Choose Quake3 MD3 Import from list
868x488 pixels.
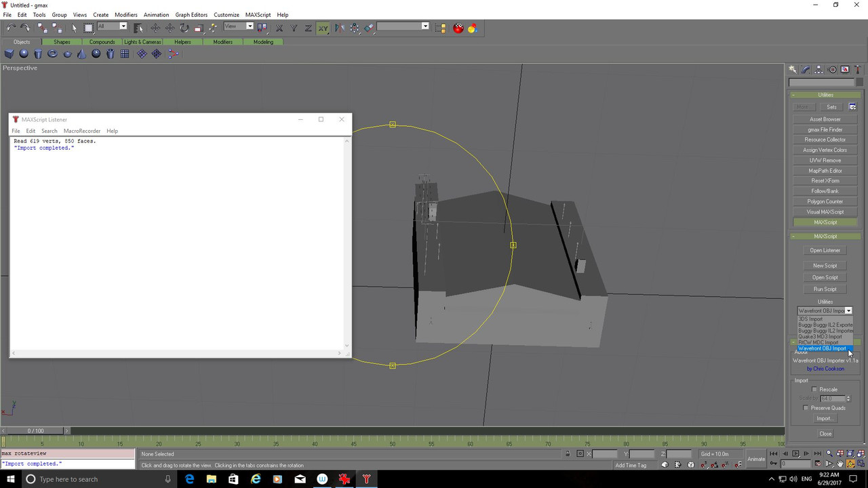pyautogui.click(x=825, y=337)
